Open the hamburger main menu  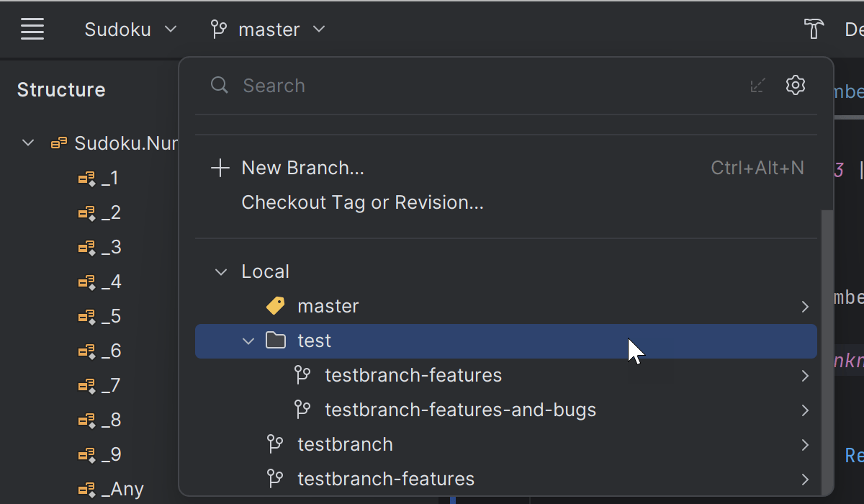32,30
